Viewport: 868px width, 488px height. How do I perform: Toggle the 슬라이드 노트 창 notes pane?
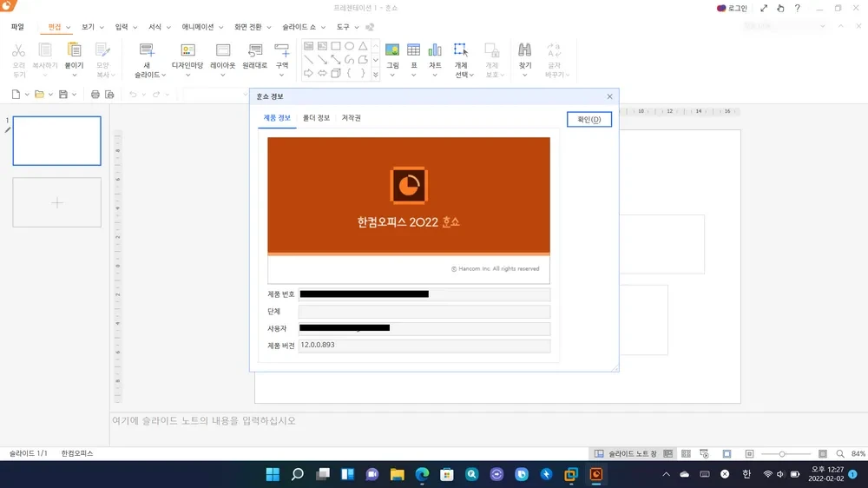click(x=625, y=453)
